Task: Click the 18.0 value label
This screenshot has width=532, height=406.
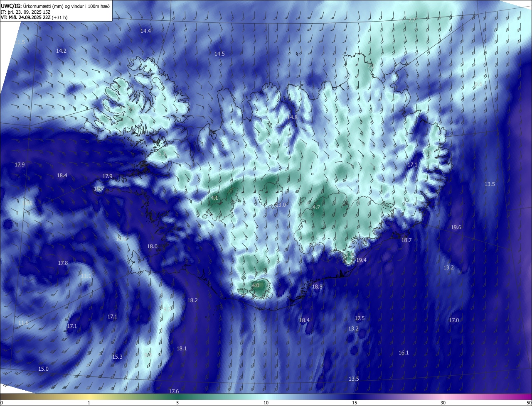Action: tap(152, 247)
